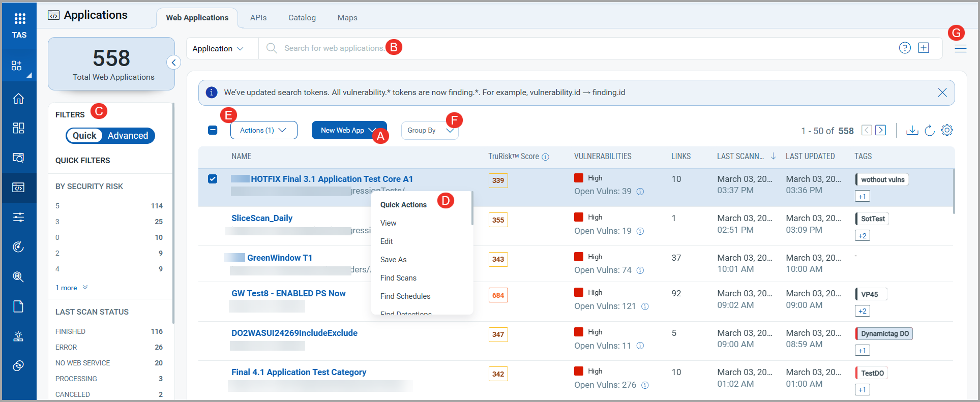This screenshot has width=980, height=402.
Task: Switch filters to Advanced mode
Action: coord(128,136)
